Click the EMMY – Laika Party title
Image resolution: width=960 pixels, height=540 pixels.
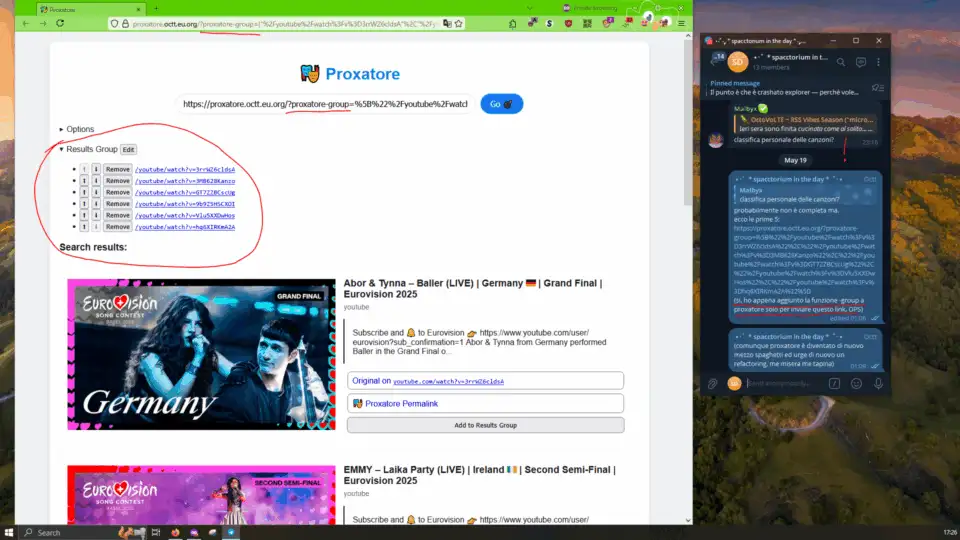[x=479, y=475]
